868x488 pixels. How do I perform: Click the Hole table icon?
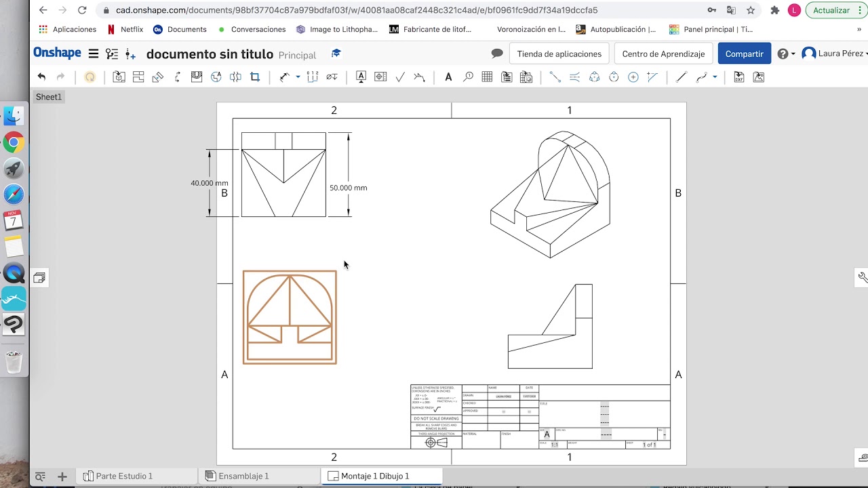coord(526,77)
